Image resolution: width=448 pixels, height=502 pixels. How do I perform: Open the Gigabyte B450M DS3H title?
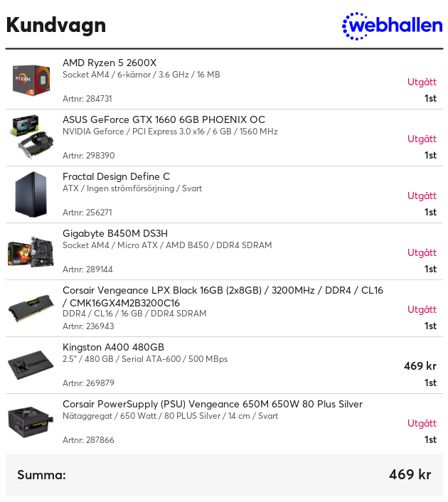pos(115,233)
